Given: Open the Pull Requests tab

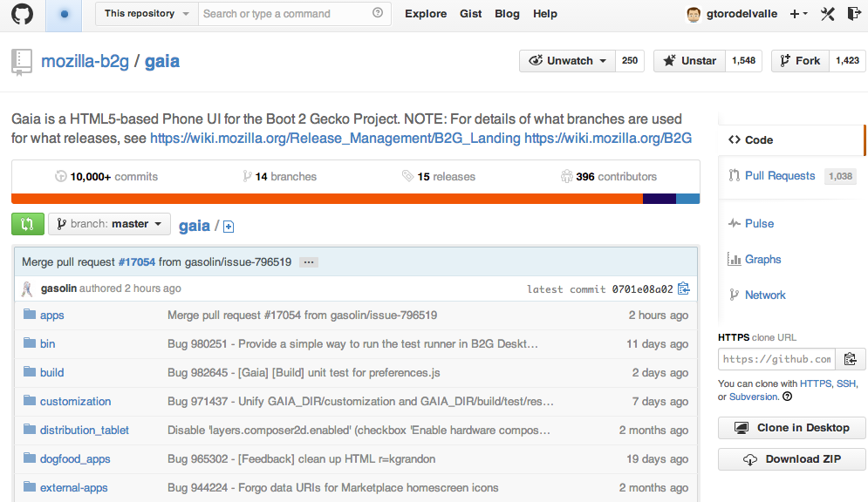Looking at the screenshot, I should (x=779, y=175).
